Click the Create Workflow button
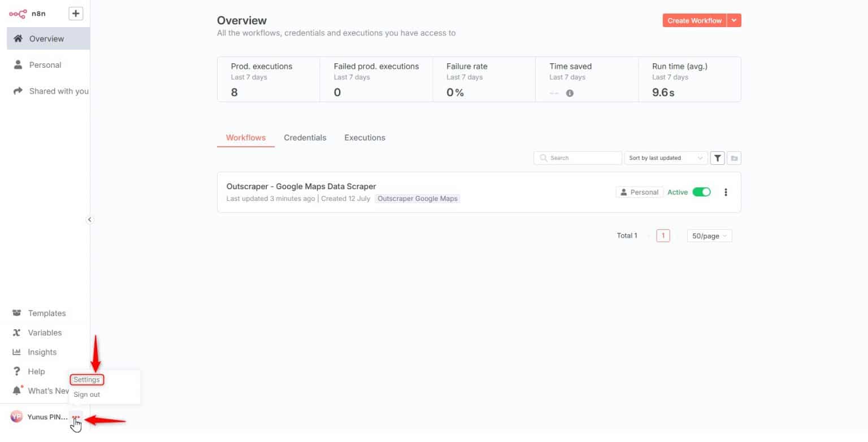This screenshot has height=442, width=868. tap(694, 20)
